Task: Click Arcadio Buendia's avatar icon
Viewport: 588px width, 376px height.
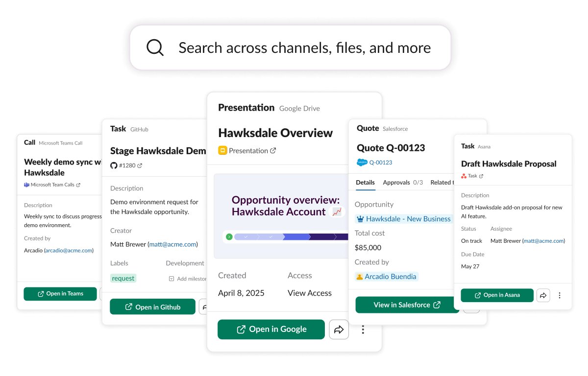Action: coord(360,277)
